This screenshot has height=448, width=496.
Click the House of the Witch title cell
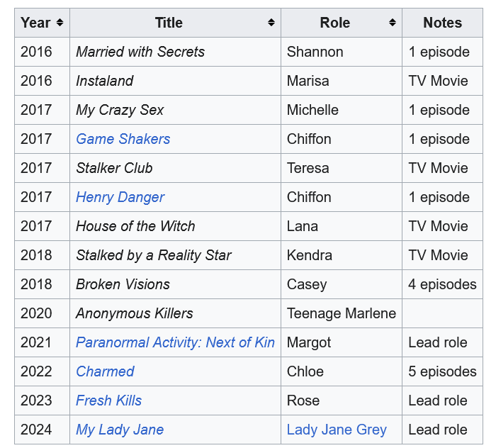[135, 226]
